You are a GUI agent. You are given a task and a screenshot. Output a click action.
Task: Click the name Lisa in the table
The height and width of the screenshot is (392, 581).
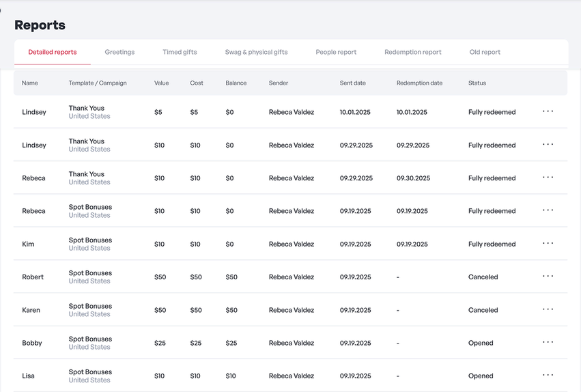28,376
